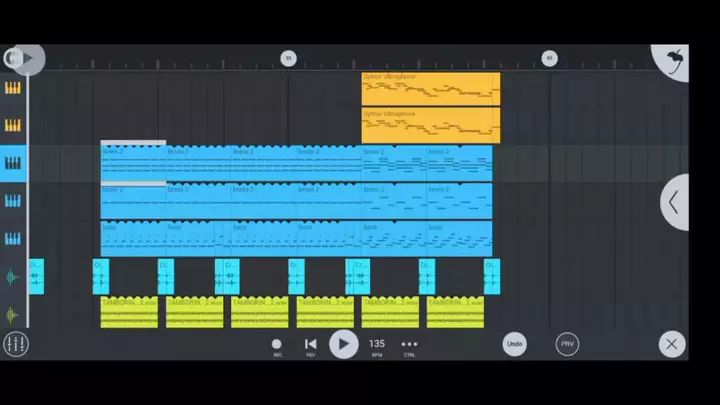The height and width of the screenshot is (405, 720).
Task: Select the yellow tambourine waveform track icon
Action: 13,314
